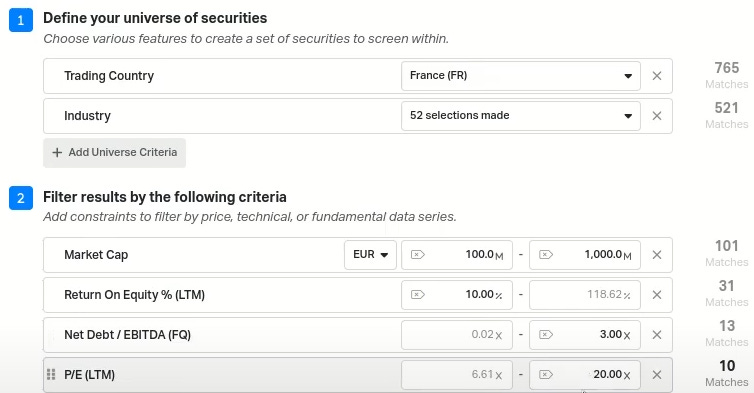Open the Trading Country France dropdown

(x=521, y=76)
